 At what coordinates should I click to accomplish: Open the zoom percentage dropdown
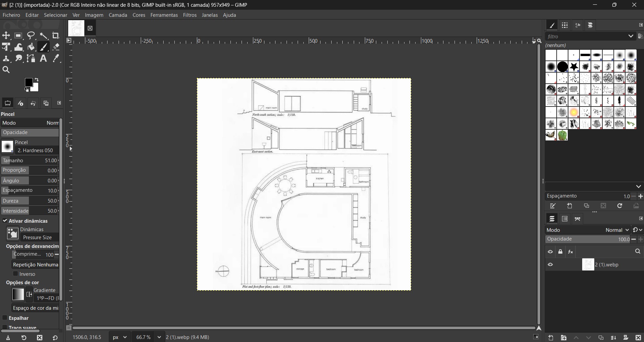tap(159, 337)
